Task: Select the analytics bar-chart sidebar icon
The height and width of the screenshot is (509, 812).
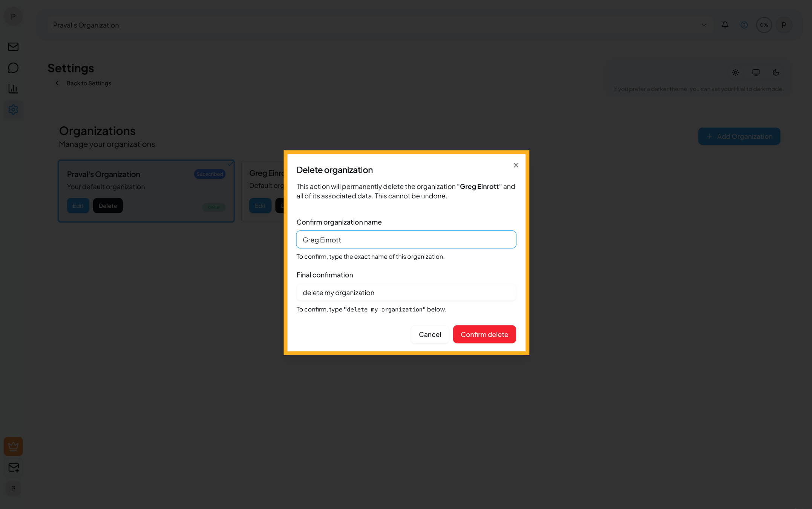Action: tap(13, 88)
